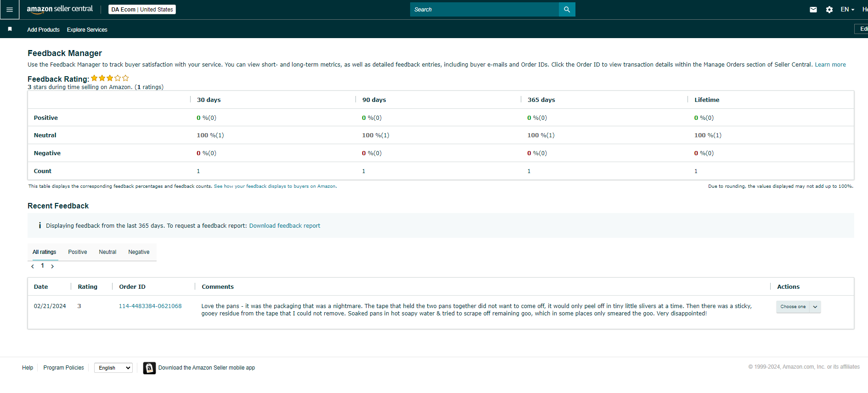Open Program Policies link
The width and height of the screenshot is (868, 393).
(64, 368)
